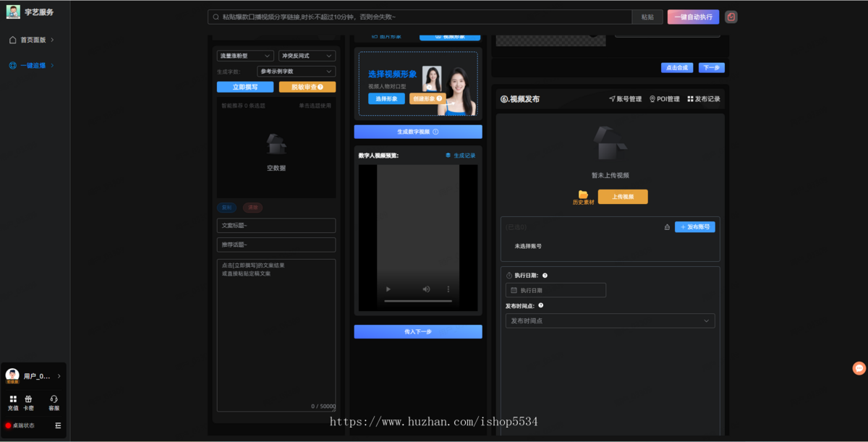The height and width of the screenshot is (442, 868).
Task: Open 账号管理 account management
Action: pyautogui.click(x=625, y=99)
